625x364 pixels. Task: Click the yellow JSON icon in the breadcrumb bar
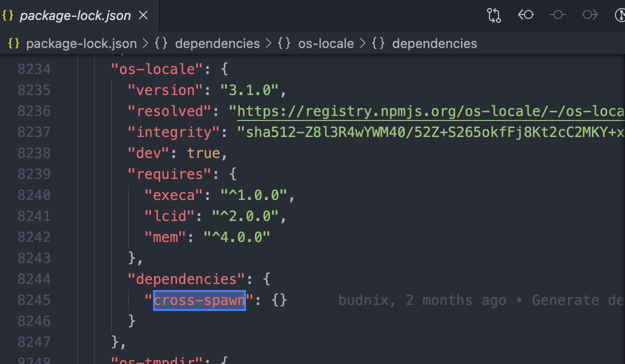click(12, 43)
